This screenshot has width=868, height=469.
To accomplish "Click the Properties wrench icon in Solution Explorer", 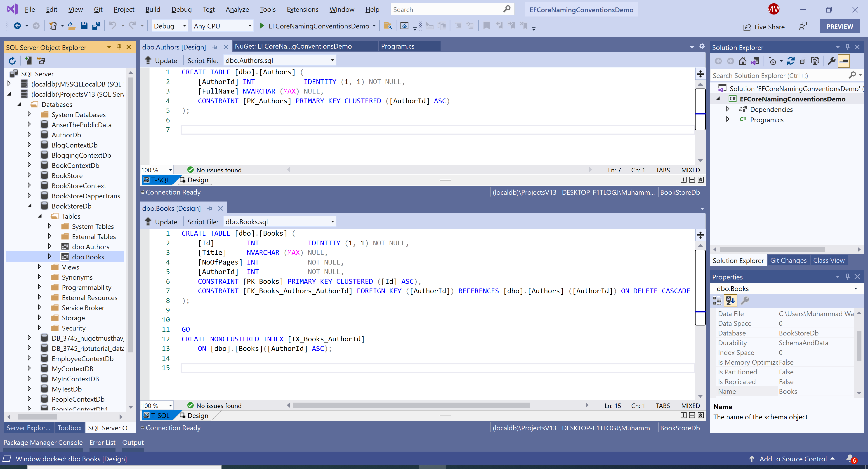I will point(831,61).
